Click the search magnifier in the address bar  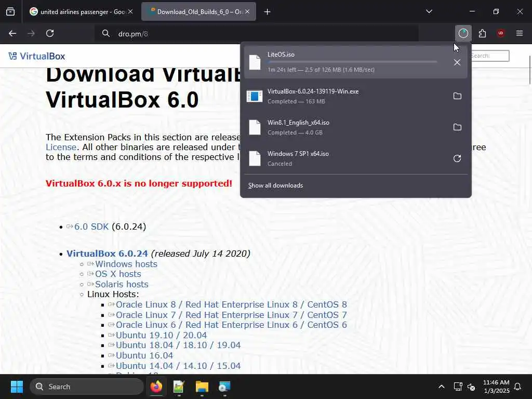(106, 33)
